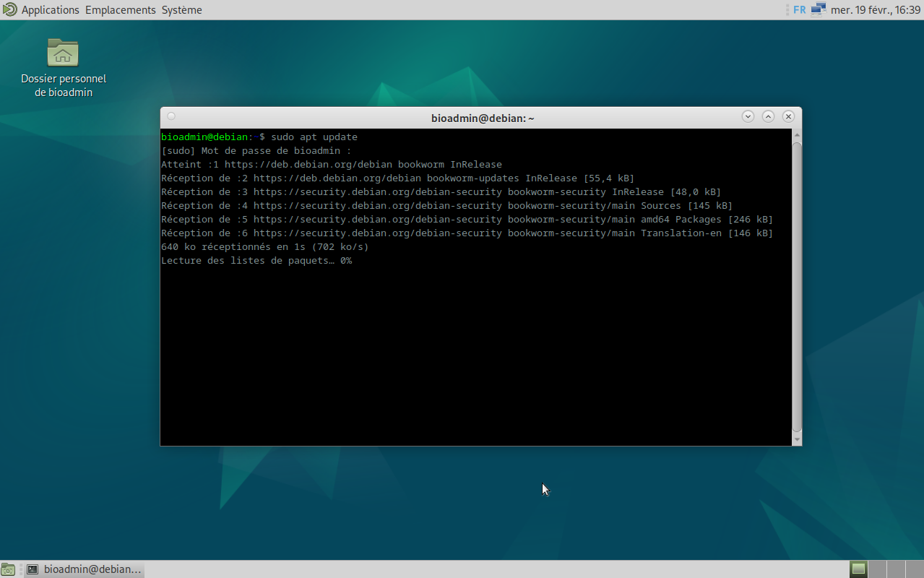Select the bioadmin@debian taskbar window button
Image resolution: width=924 pixels, height=578 pixels.
(83, 569)
